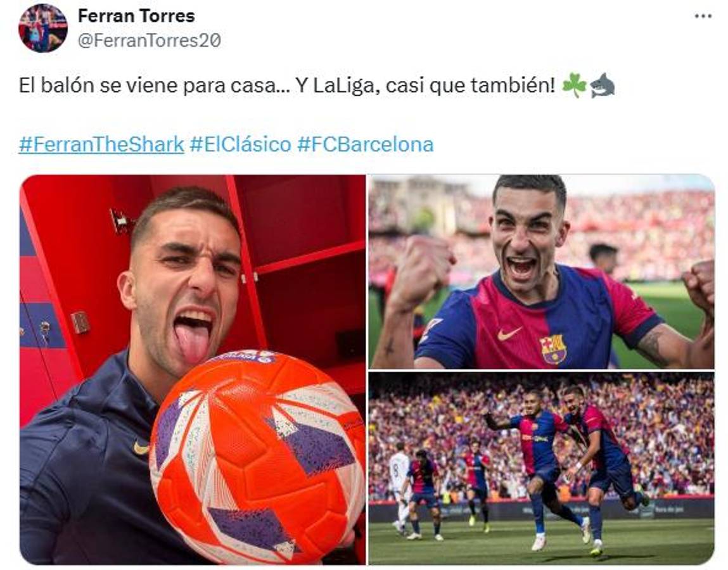This screenshot has height=570, width=728.
Task: Open the @FerranTorres20 handle
Action: (x=150, y=41)
